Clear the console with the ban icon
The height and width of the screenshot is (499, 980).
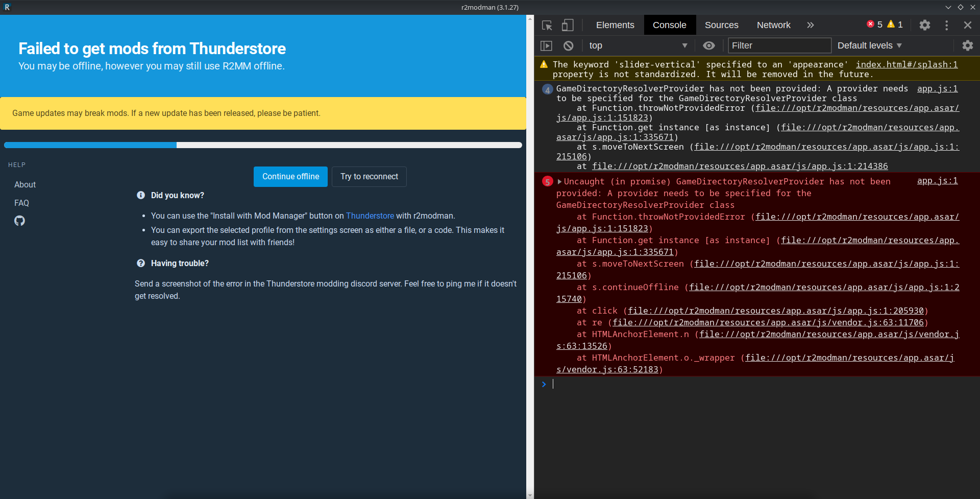coord(568,45)
